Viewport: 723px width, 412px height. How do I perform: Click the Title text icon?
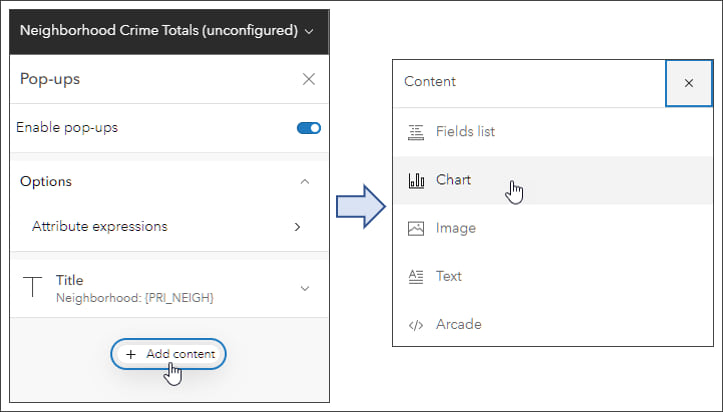coord(34,288)
